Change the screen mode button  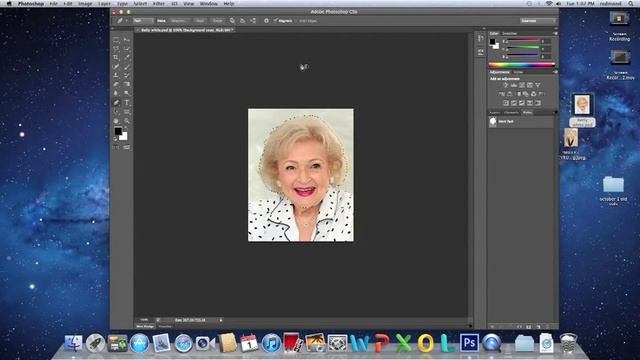(x=127, y=147)
